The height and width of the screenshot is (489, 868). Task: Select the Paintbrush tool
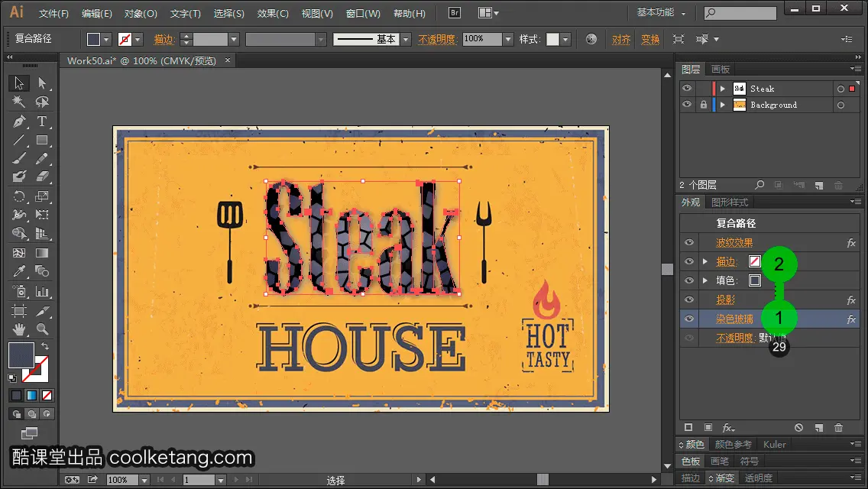click(19, 159)
